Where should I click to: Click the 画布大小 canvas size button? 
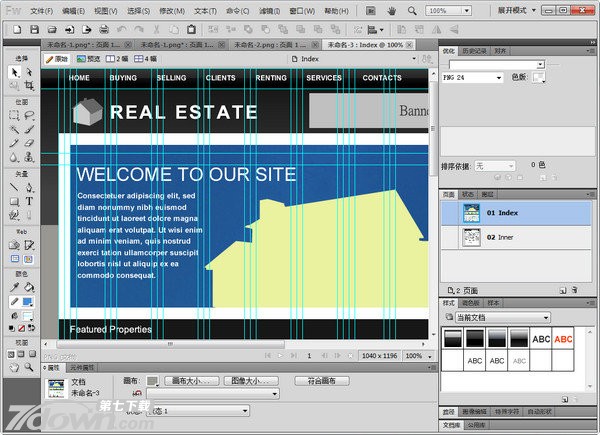tap(190, 381)
